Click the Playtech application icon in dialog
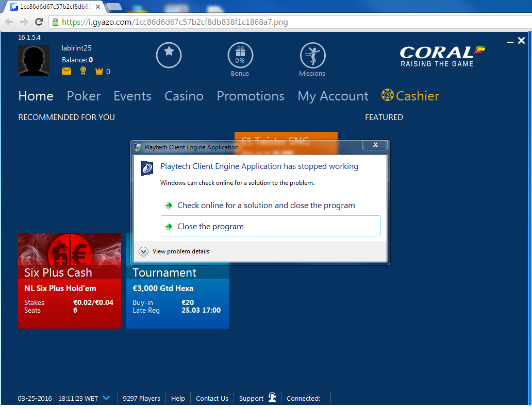The height and width of the screenshot is (410, 532). click(147, 168)
